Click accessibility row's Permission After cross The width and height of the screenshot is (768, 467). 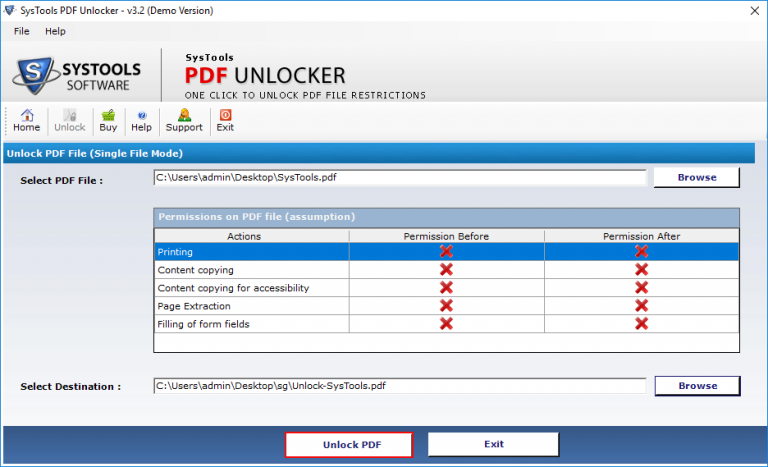pos(642,288)
